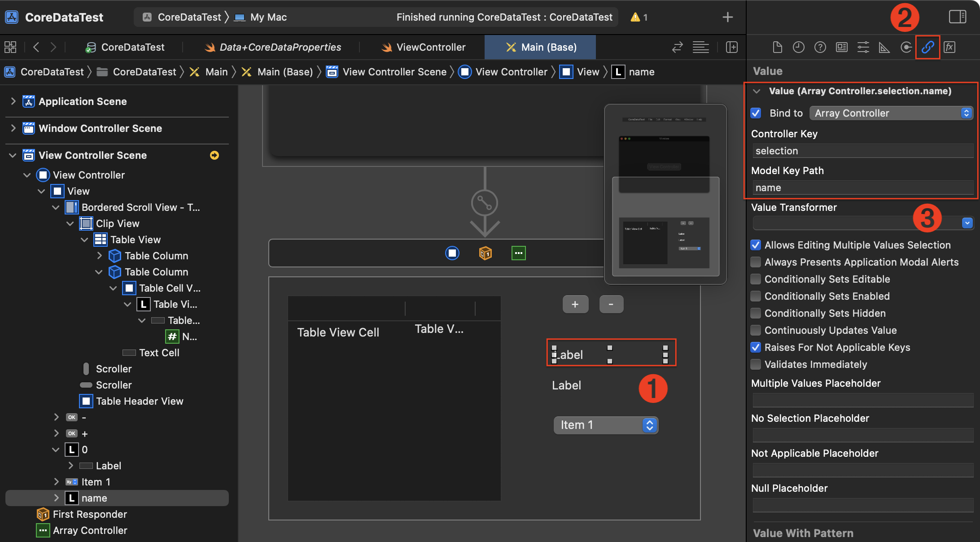Click the add editor on right icon
Screen dimensions: 980x542
[731, 47]
